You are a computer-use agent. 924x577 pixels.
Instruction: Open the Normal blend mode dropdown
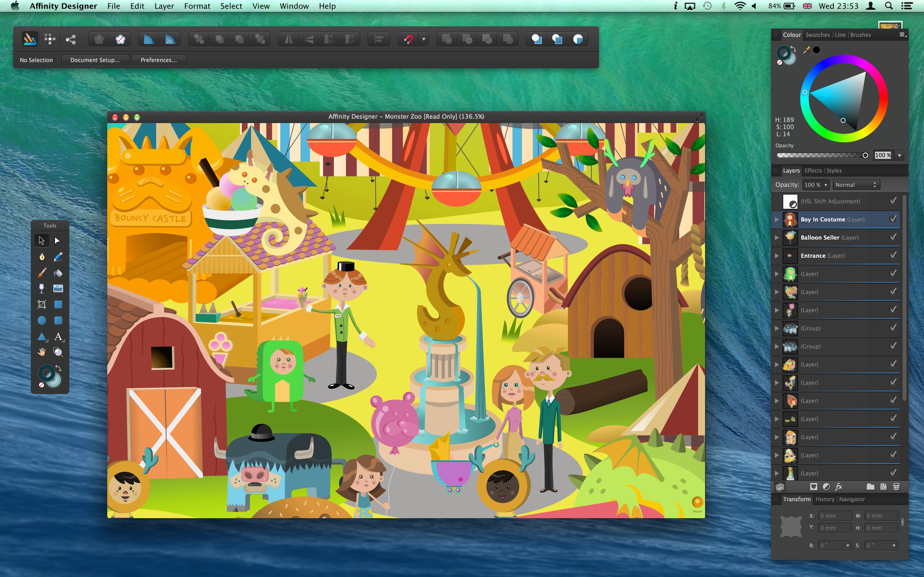tap(856, 185)
